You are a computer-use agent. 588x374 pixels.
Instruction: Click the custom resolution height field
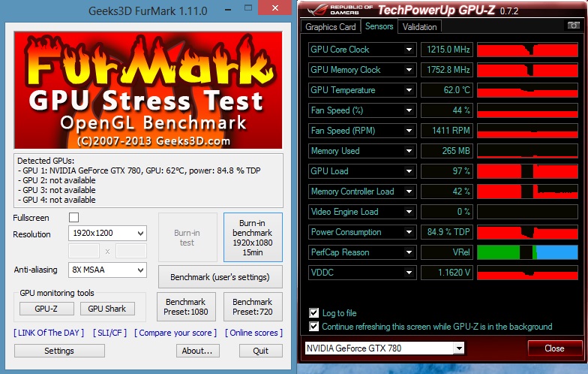click(x=130, y=251)
